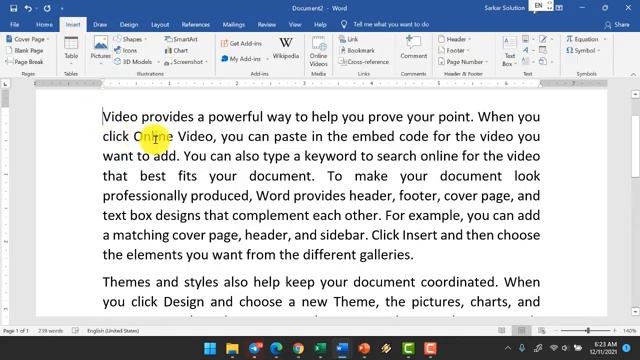640x360 pixels.
Task: Open the References tab
Action: 196,24
